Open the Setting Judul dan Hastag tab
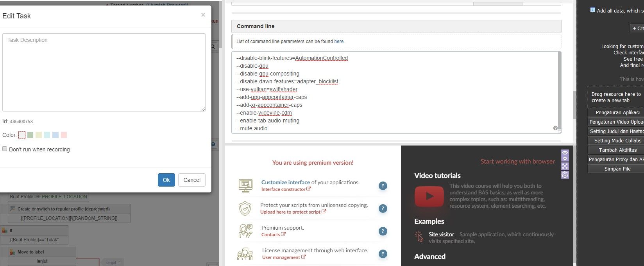 [x=616, y=131]
